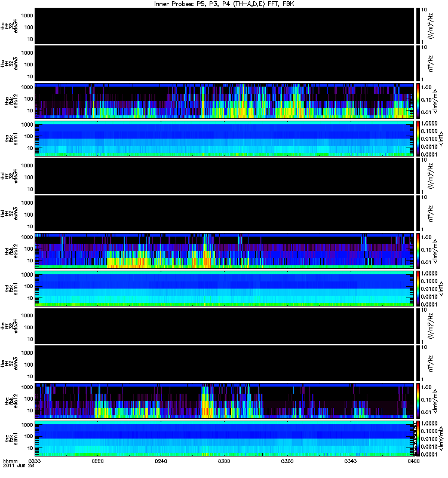This screenshot has height=478, width=448.
Task: Click the 'thd fbk edc12' y-axis panel label
Action: pos(11,251)
